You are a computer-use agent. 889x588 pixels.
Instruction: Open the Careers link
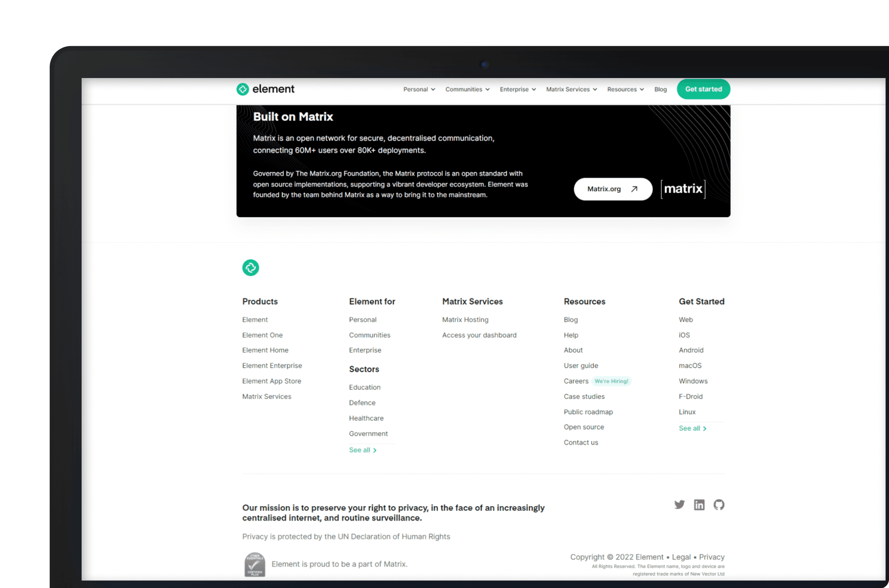576,381
